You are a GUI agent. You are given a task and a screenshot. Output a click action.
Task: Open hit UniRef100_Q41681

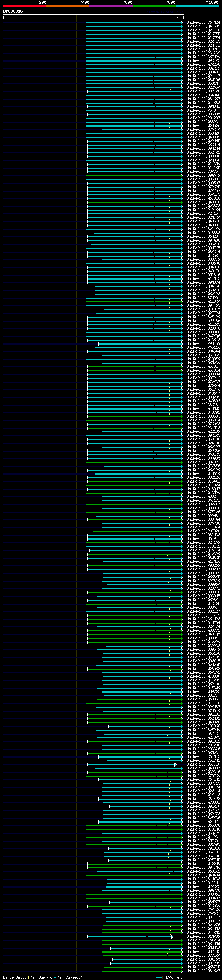point(203,26)
